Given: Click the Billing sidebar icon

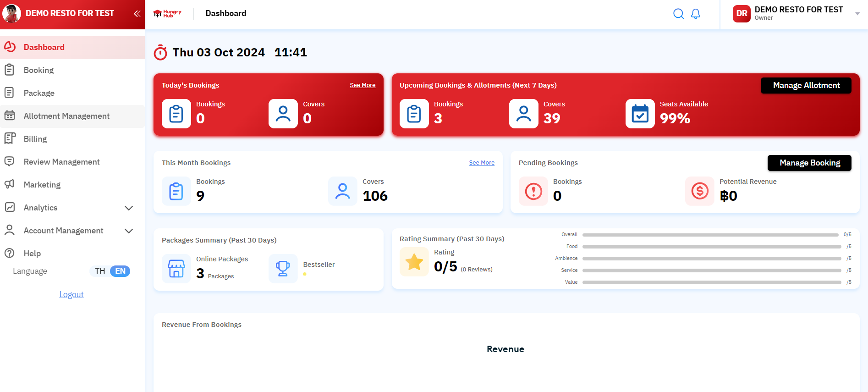Looking at the screenshot, I should (x=10, y=138).
